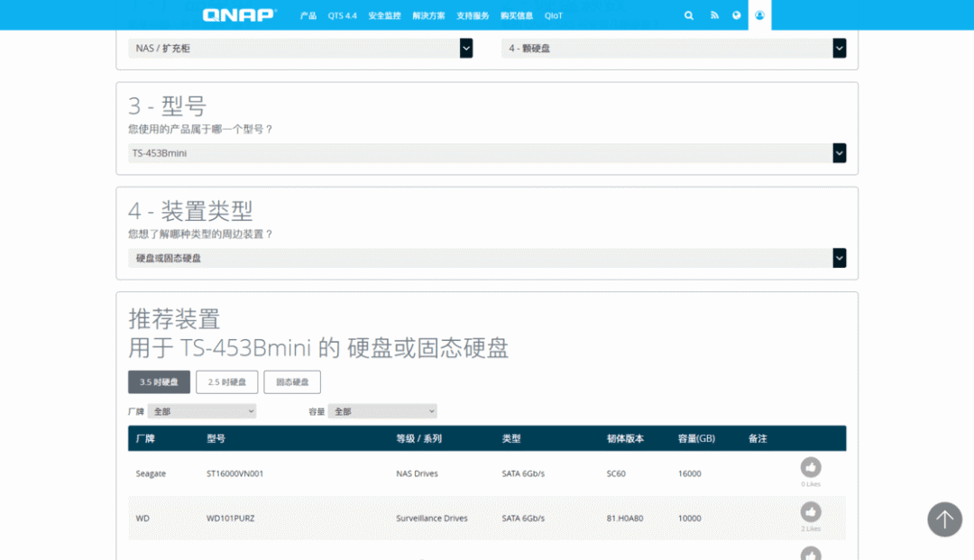Open the search icon in header
The height and width of the screenshot is (560, 974).
pyautogui.click(x=689, y=15)
